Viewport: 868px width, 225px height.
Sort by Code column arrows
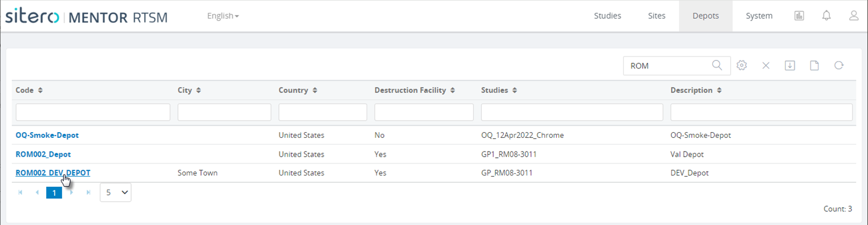tap(40, 90)
